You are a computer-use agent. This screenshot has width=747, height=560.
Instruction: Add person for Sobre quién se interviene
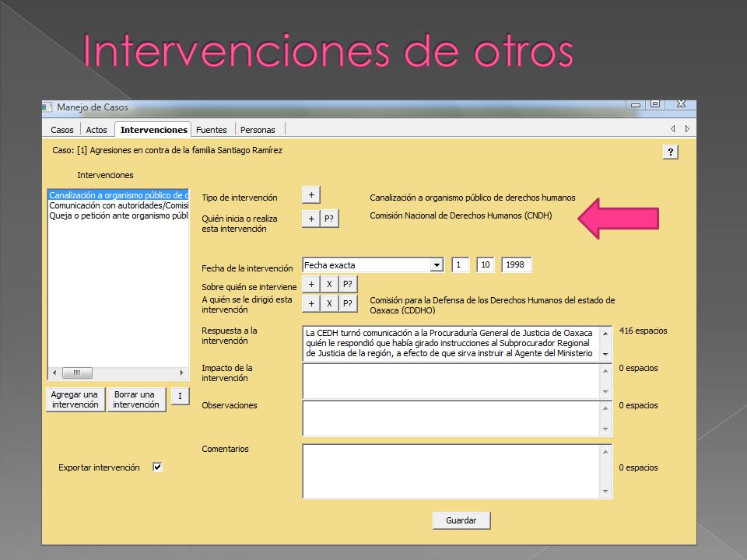pyautogui.click(x=311, y=285)
